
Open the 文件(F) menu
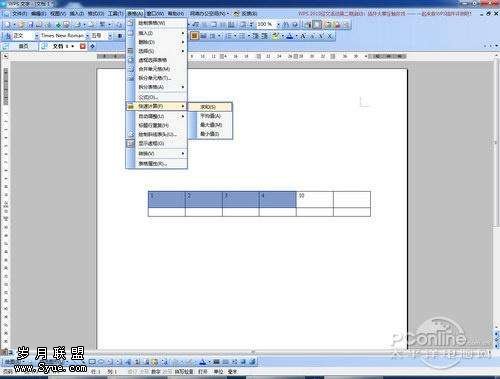click(x=19, y=14)
